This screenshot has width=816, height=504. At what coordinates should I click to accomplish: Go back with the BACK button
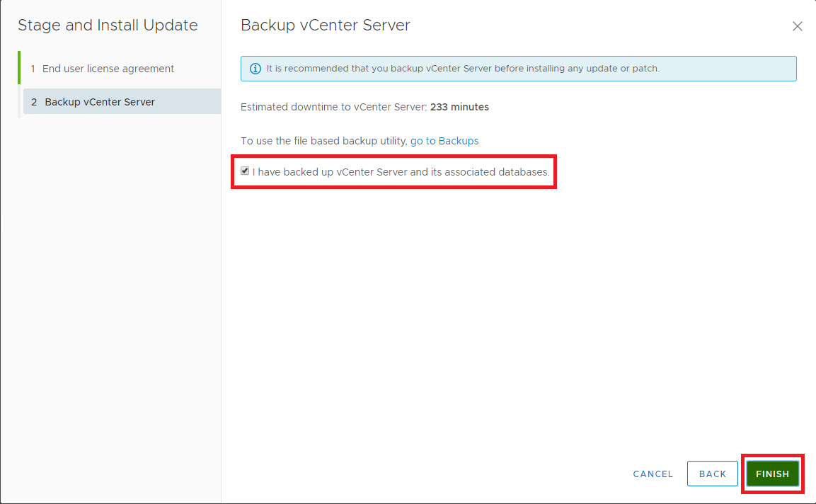coord(713,474)
